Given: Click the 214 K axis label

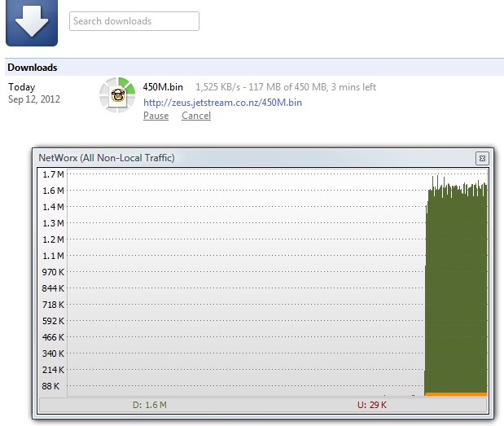Looking at the screenshot, I should click(x=53, y=370).
